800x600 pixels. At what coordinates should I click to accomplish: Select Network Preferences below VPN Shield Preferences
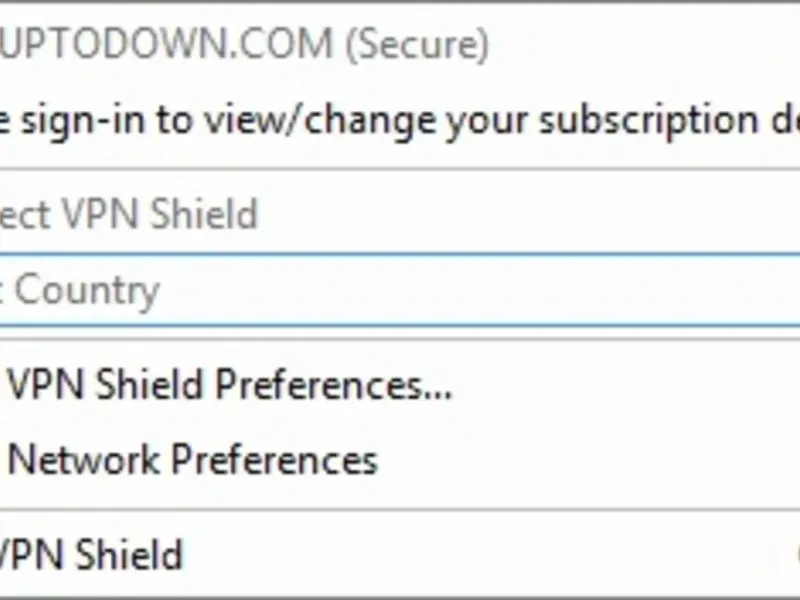click(193, 460)
